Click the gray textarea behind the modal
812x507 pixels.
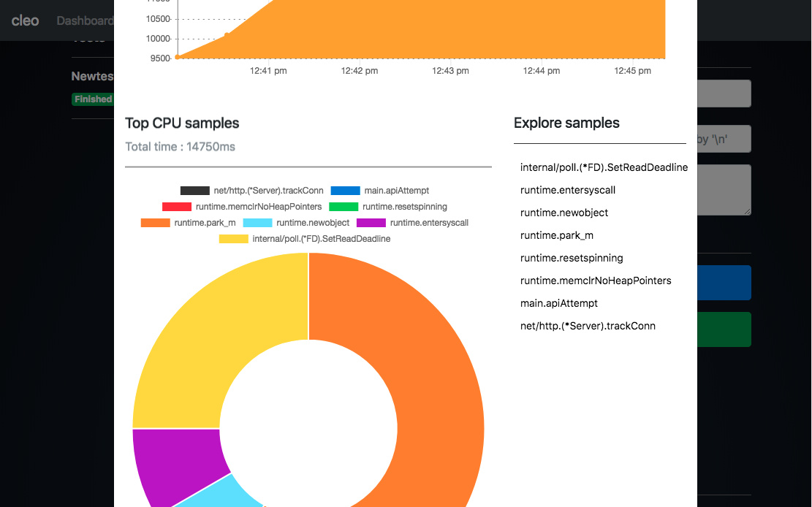point(724,189)
